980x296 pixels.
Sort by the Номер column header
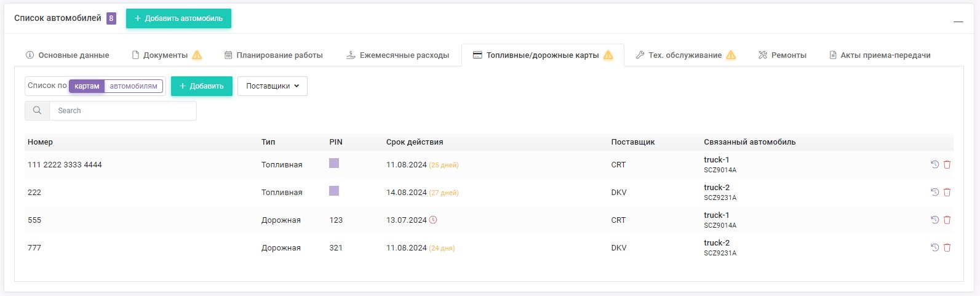(40, 142)
